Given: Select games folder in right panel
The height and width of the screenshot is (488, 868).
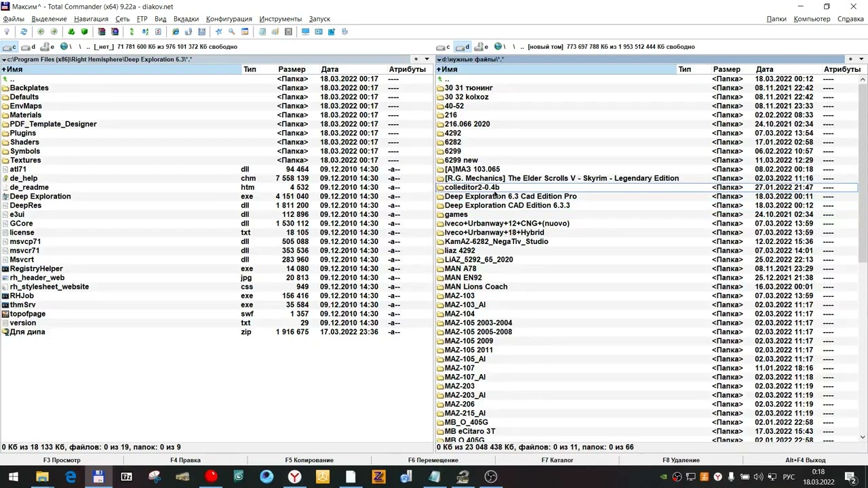Looking at the screenshot, I should tap(456, 215).
